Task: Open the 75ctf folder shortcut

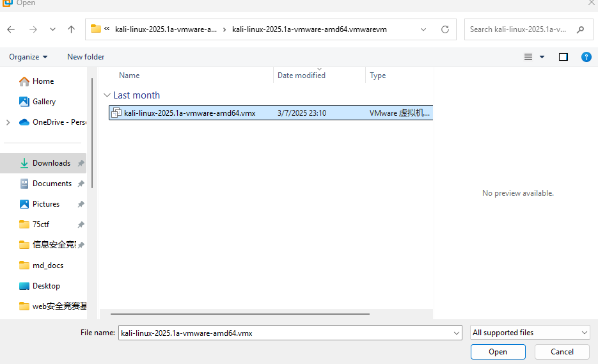Action: click(x=41, y=225)
